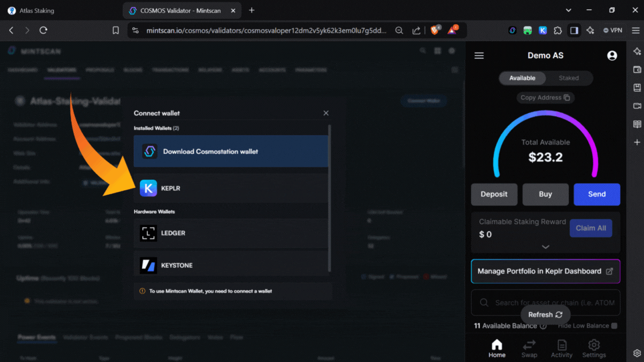The height and width of the screenshot is (362, 644).
Task: Toggle Hide Low Balance checkbox
Action: (614, 326)
